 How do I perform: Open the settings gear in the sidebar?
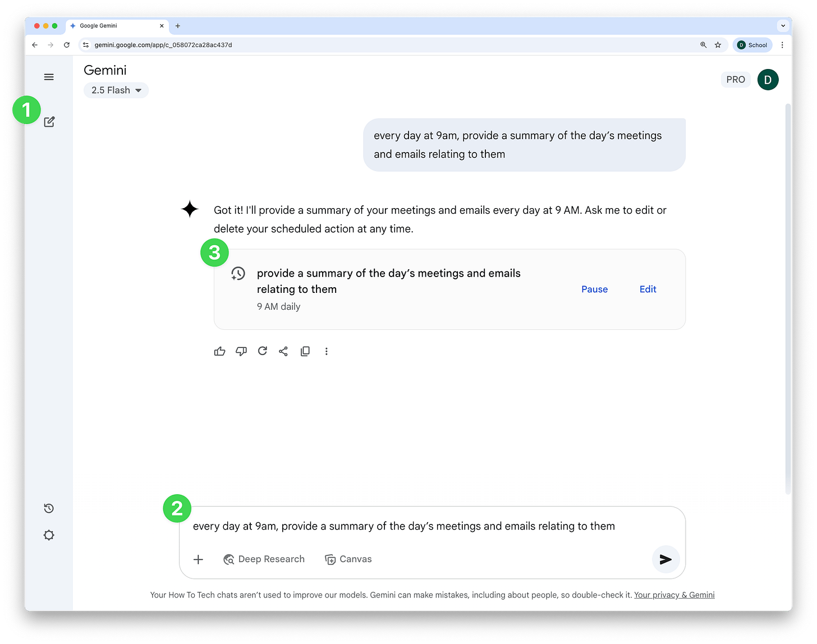pyautogui.click(x=49, y=535)
